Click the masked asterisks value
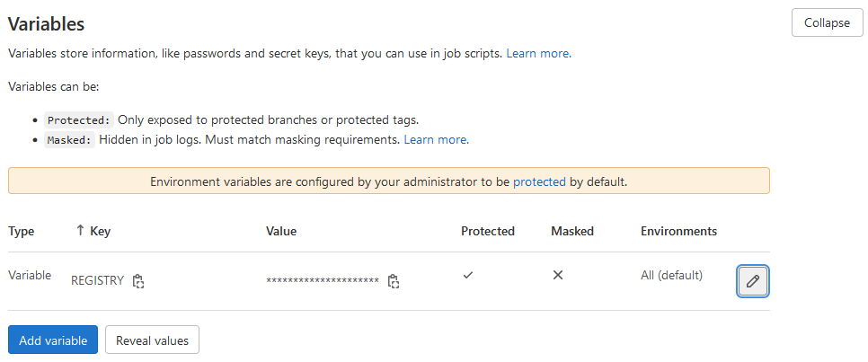The width and height of the screenshot is (868, 362). point(323,281)
